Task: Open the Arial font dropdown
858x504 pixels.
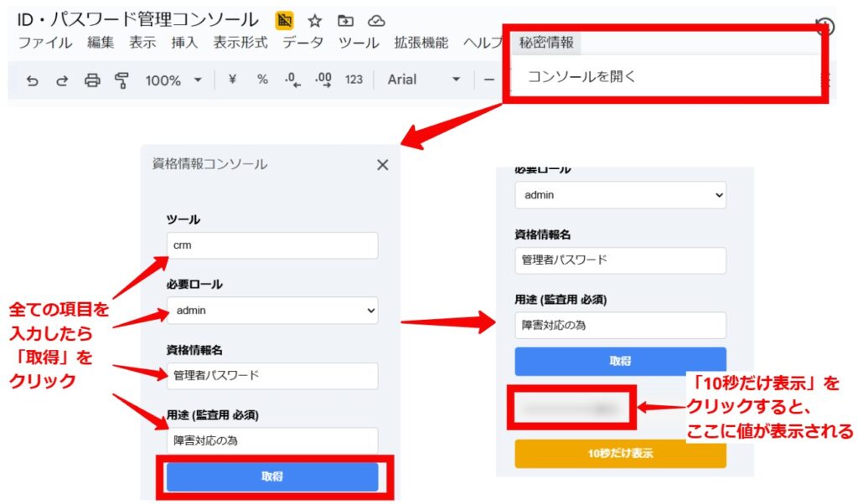Action: click(x=424, y=80)
